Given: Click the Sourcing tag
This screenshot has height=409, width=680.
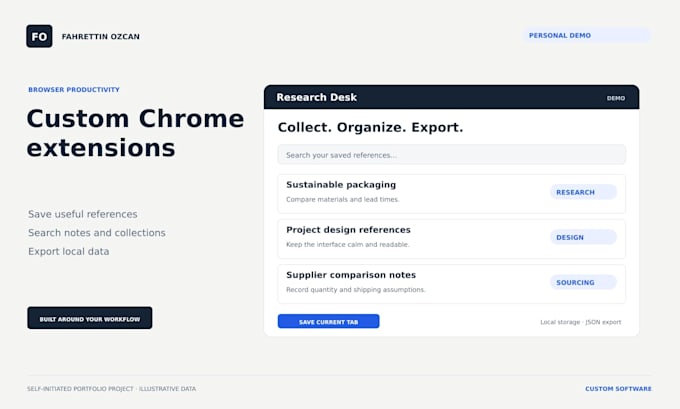Looking at the screenshot, I should [x=583, y=282].
